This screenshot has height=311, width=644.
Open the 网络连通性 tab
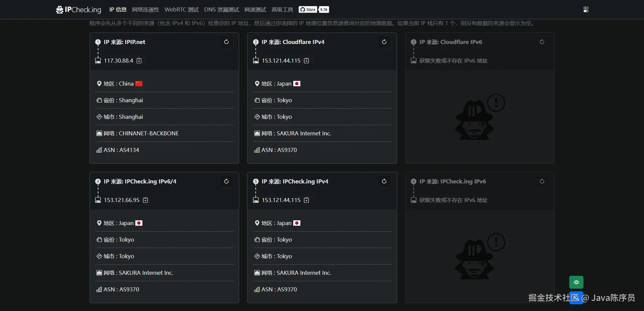(x=145, y=9)
